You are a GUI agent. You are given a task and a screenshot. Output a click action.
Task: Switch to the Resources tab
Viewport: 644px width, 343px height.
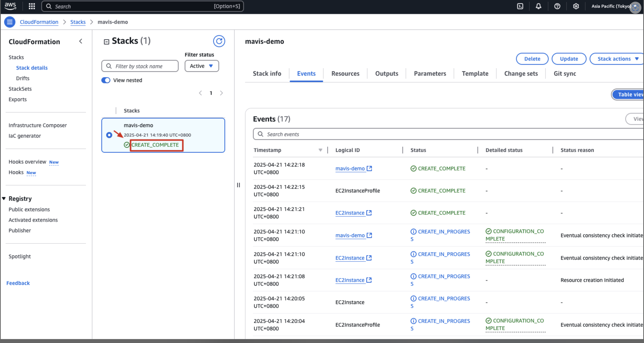click(x=345, y=74)
